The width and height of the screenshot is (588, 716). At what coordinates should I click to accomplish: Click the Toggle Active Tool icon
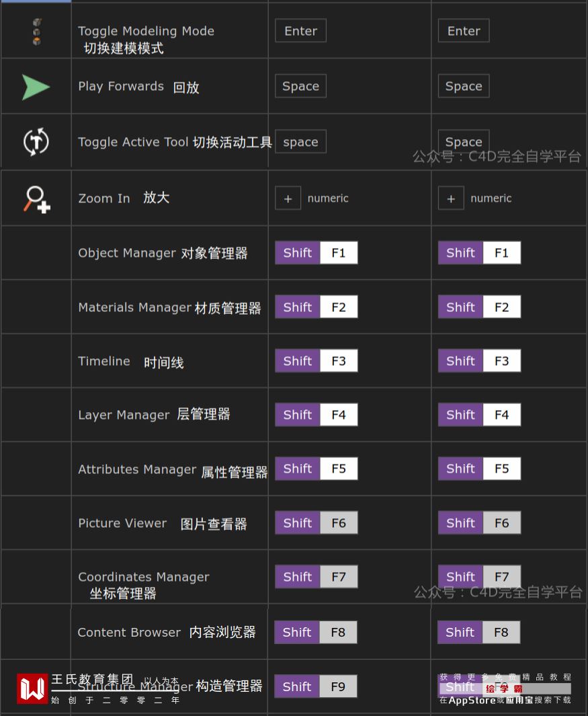(36, 141)
